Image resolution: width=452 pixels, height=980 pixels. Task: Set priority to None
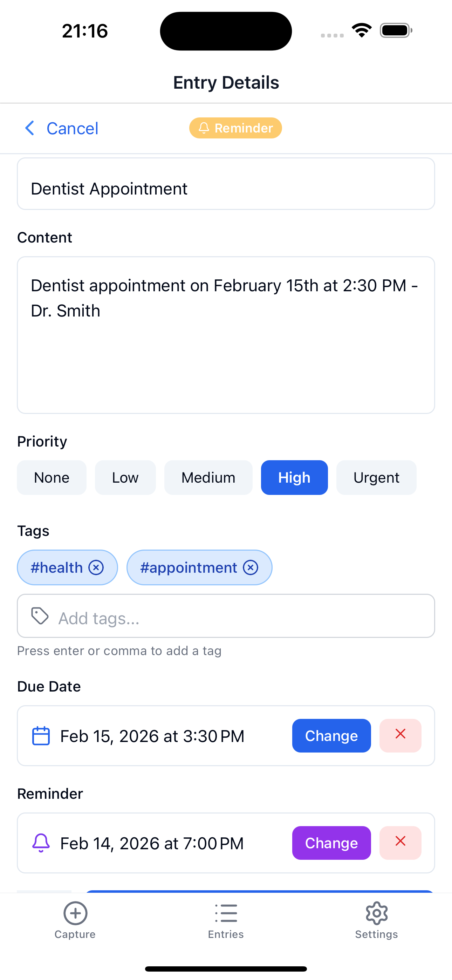click(x=52, y=477)
